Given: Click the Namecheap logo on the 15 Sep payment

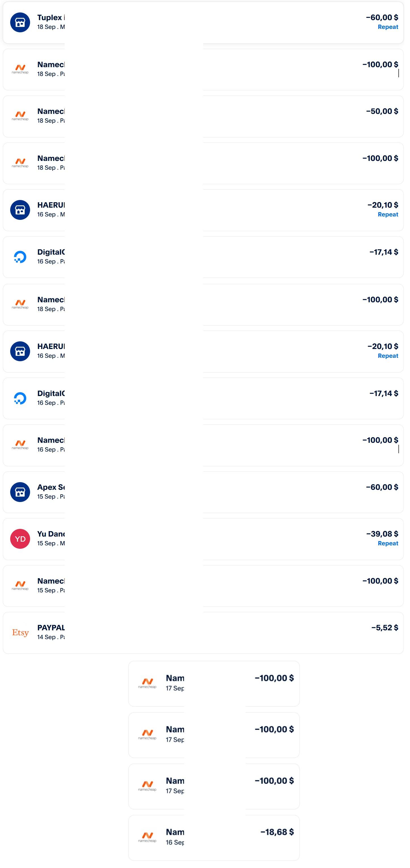Looking at the screenshot, I should [20, 586].
